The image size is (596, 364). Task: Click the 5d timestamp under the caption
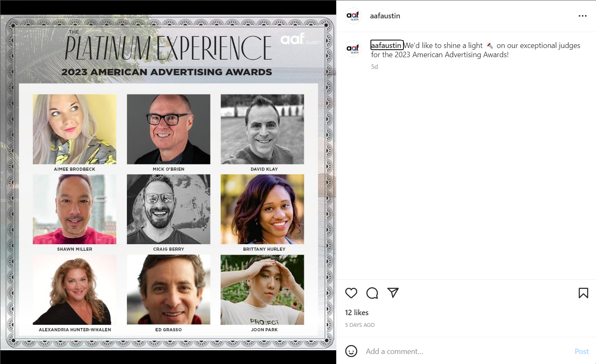[x=375, y=67]
